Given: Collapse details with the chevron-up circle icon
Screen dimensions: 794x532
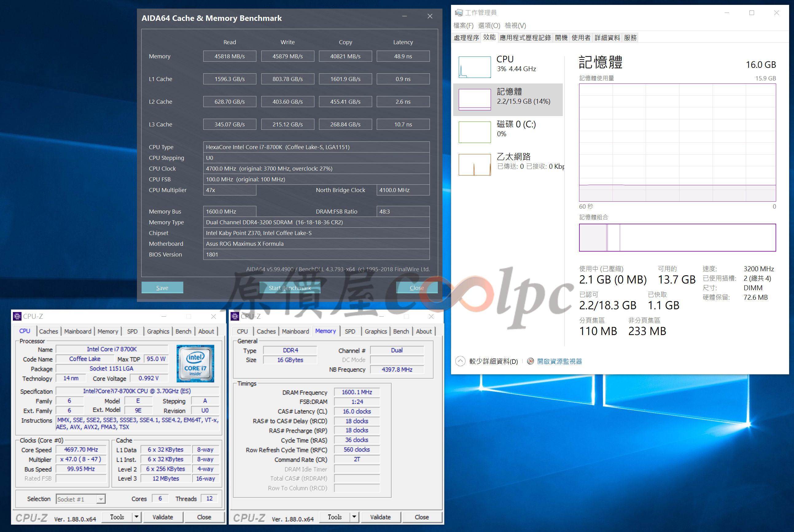Looking at the screenshot, I should [460, 361].
